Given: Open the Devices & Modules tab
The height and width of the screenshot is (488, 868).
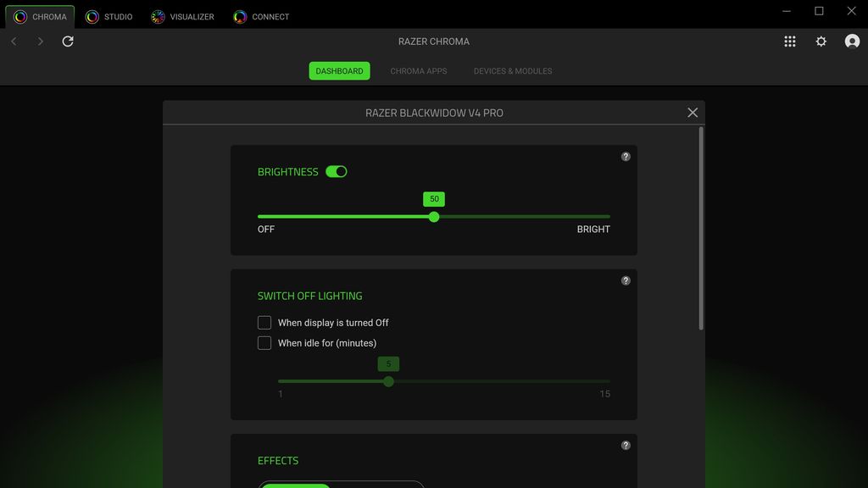Looking at the screenshot, I should (x=512, y=71).
